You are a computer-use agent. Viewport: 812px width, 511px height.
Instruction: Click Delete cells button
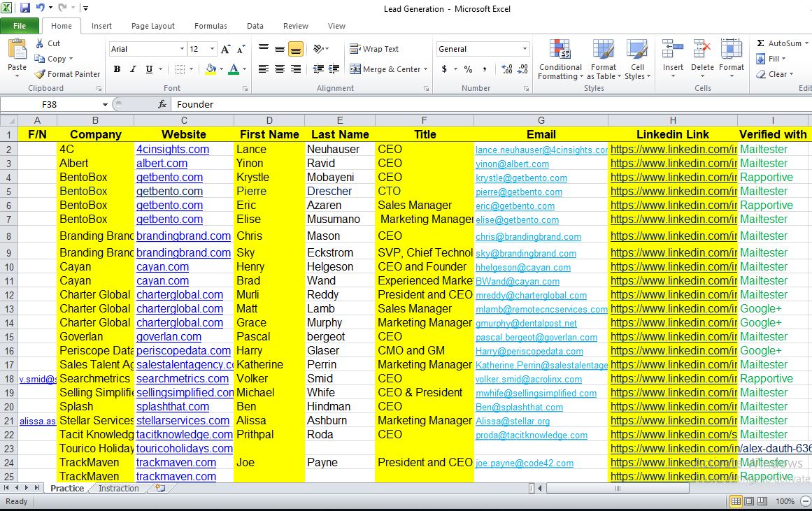(x=702, y=59)
